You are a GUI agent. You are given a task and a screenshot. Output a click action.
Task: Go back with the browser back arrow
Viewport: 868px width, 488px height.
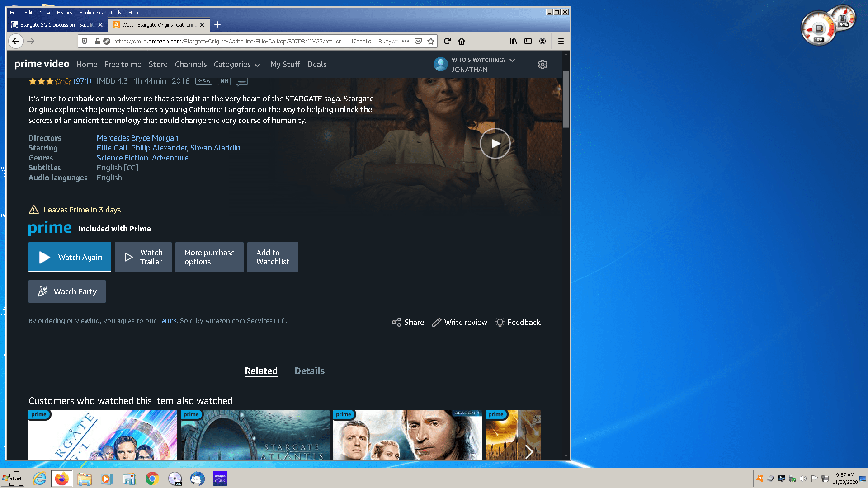point(16,41)
